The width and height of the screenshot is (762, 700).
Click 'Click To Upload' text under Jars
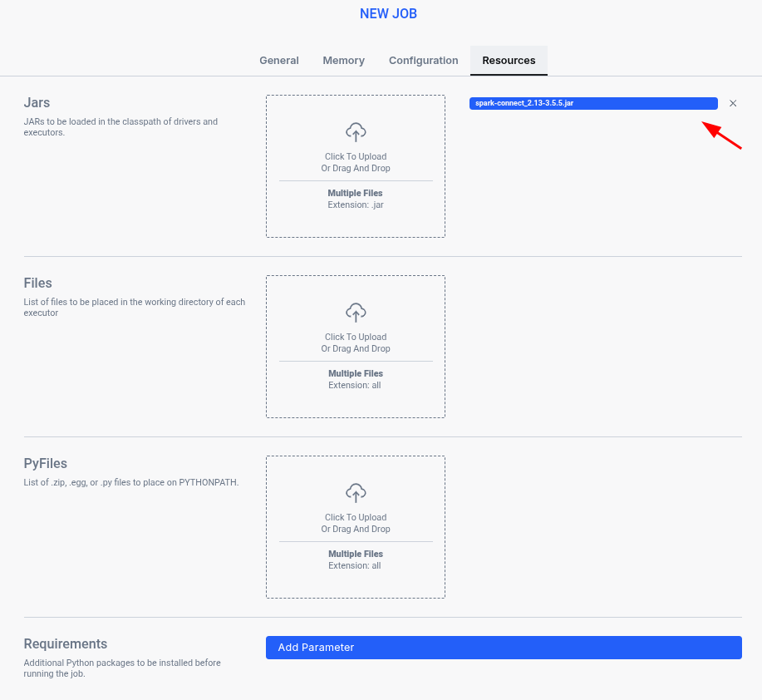[356, 155]
